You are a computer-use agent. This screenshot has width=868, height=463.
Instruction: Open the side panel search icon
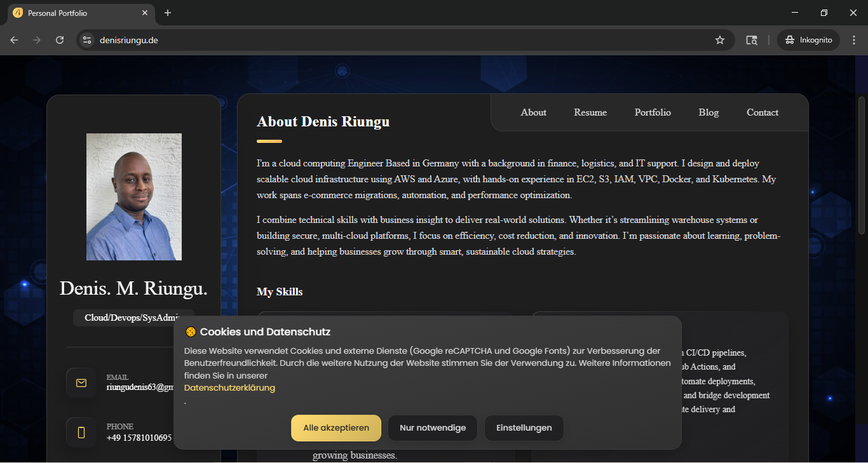pos(752,40)
